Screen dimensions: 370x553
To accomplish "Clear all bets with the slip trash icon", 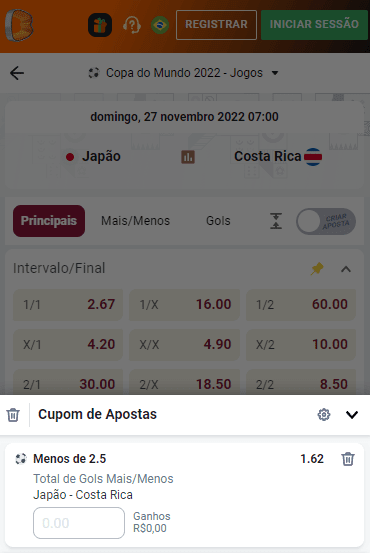I will point(13,415).
